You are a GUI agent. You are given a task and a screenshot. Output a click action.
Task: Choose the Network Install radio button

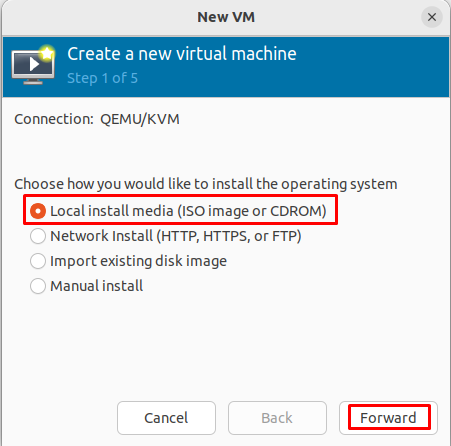click(38, 236)
